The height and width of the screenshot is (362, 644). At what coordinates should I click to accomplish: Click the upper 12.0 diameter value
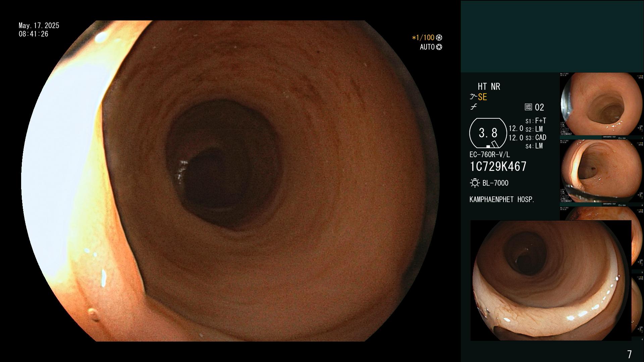pos(516,128)
